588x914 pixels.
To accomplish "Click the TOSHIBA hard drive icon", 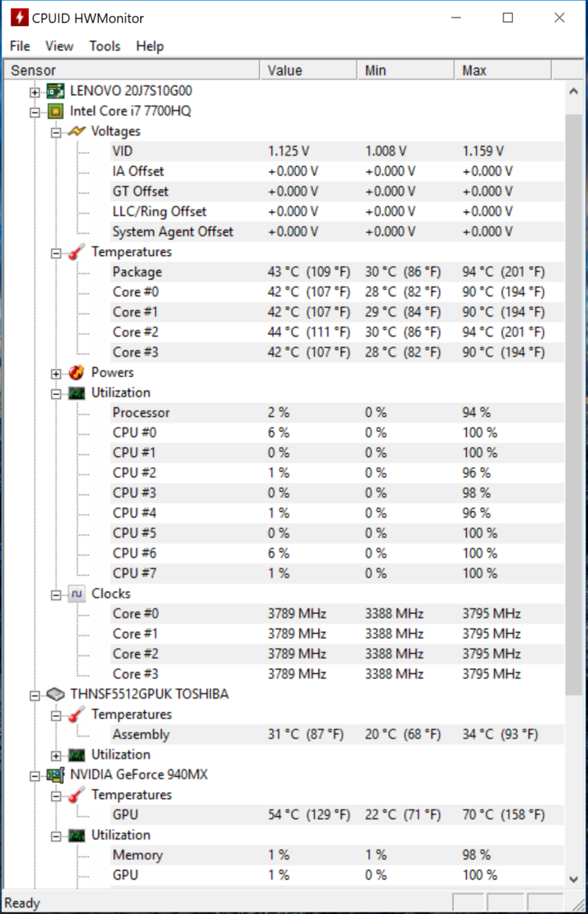I will [56, 694].
